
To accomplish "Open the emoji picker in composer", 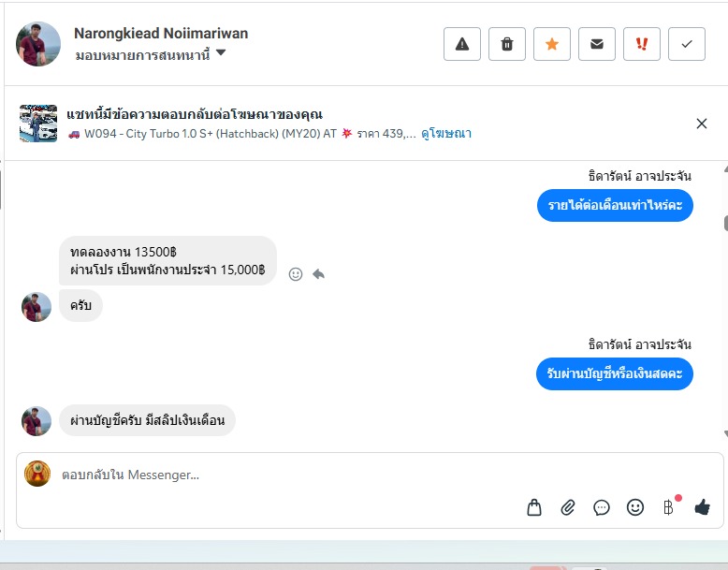I will [x=635, y=507].
